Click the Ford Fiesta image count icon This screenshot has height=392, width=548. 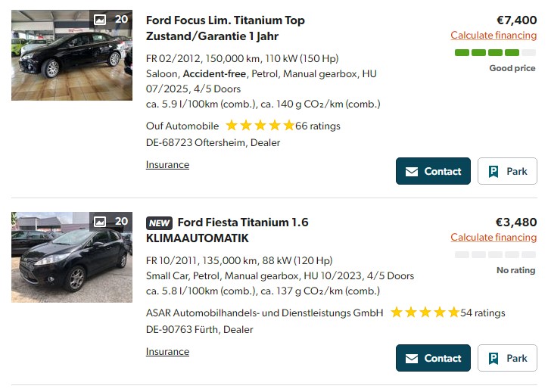click(100, 222)
